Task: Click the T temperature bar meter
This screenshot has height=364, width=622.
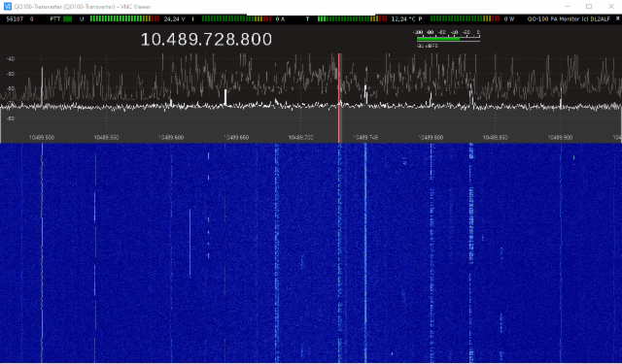Action: coord(352,19)
